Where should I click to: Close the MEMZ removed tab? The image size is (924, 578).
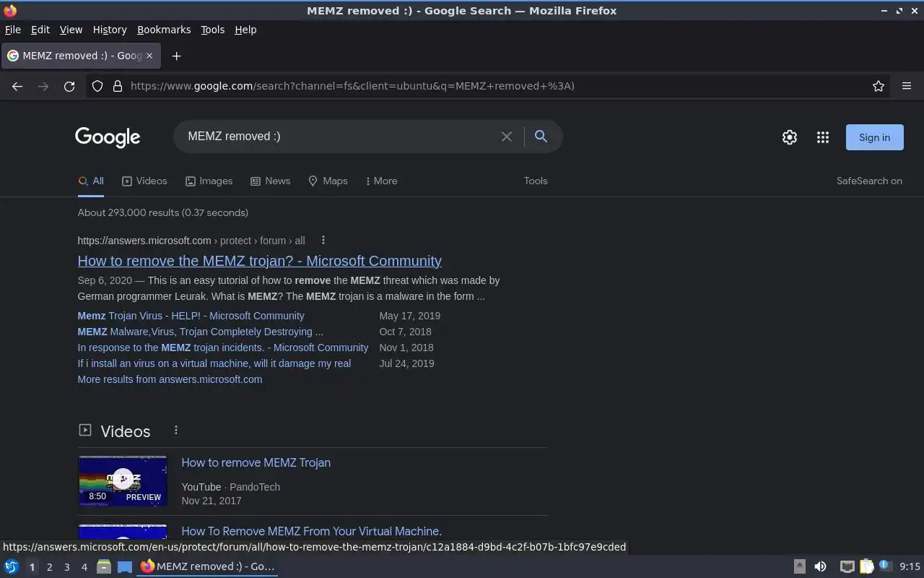(149, 56)
